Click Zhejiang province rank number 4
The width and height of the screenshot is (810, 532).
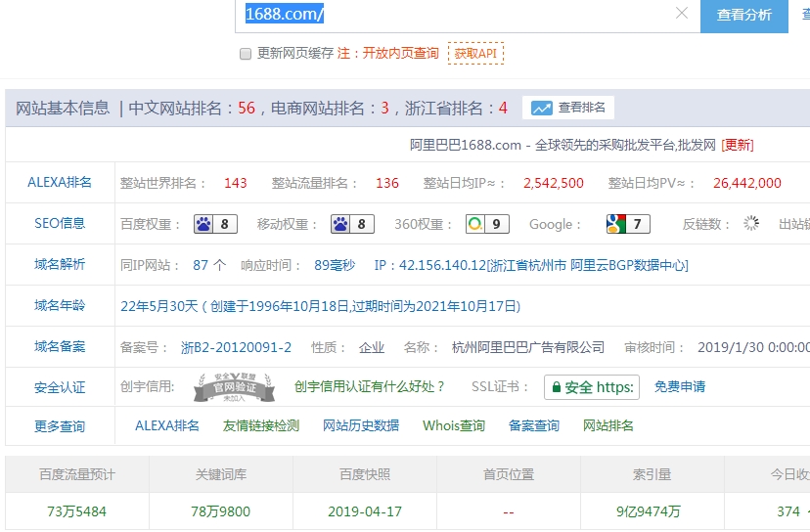(x=503, y=108)
